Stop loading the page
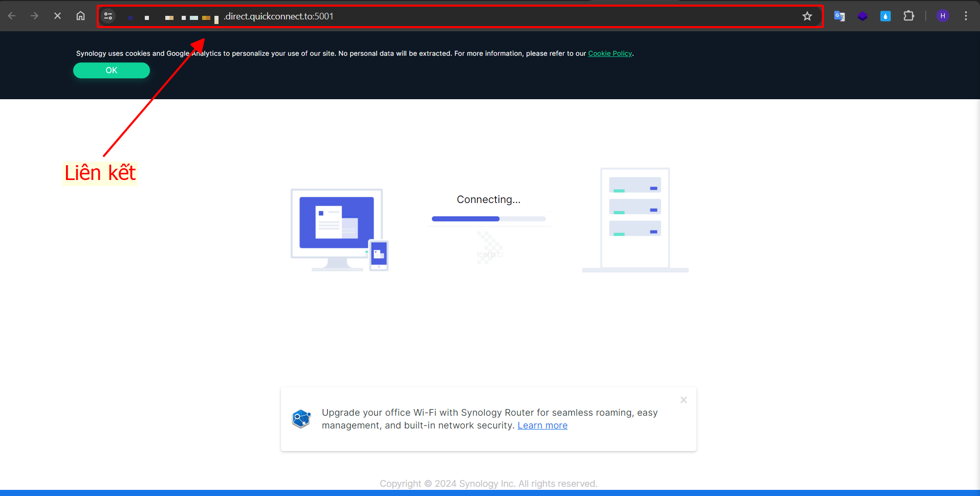Screen dimensions: 980x496 (57, 16)
